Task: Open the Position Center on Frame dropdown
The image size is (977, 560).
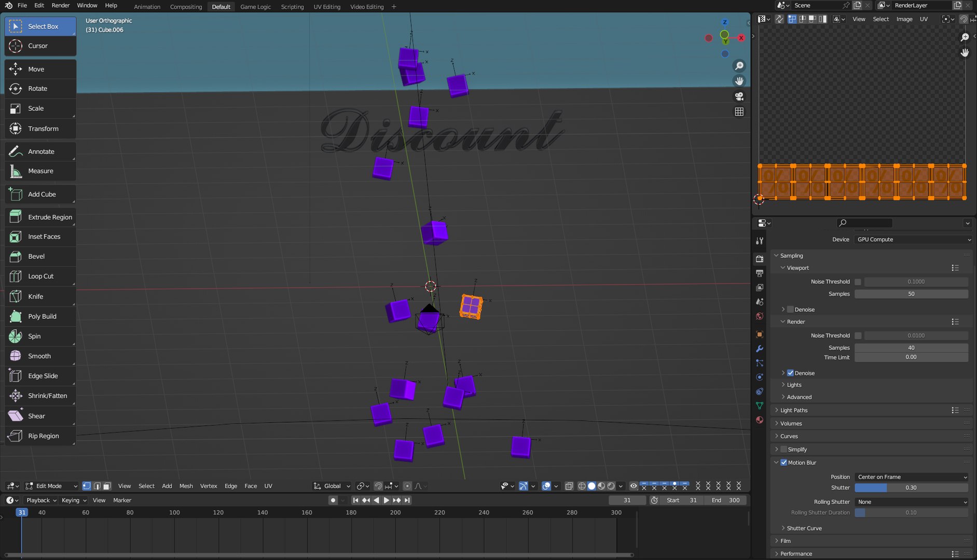Action: 912,477
